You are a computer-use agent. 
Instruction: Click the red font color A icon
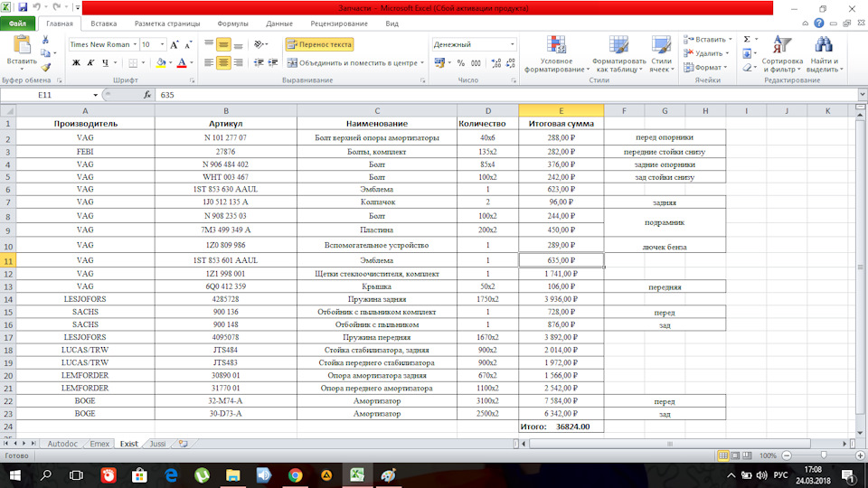coord(182,63)
